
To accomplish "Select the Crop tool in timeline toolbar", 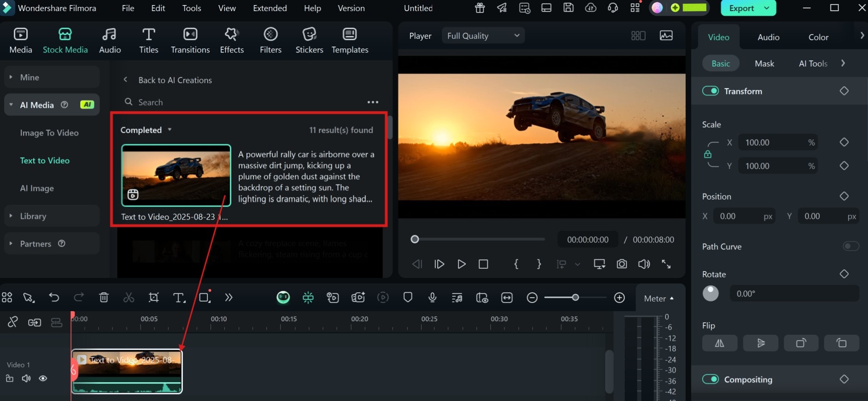I will [153, 298].
